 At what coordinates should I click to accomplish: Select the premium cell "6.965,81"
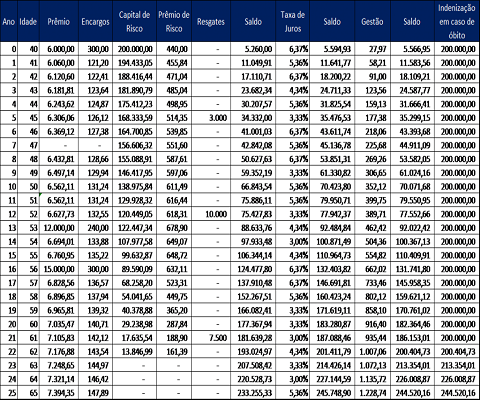[x=61, y=310]
